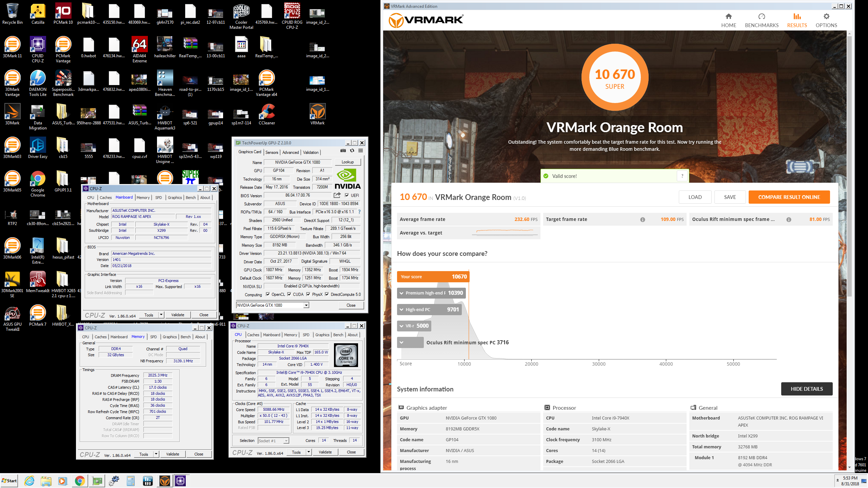Open Tools dropdown arrow in CPU-Z Memory window

pyautogui.click(x=156, y=454)
